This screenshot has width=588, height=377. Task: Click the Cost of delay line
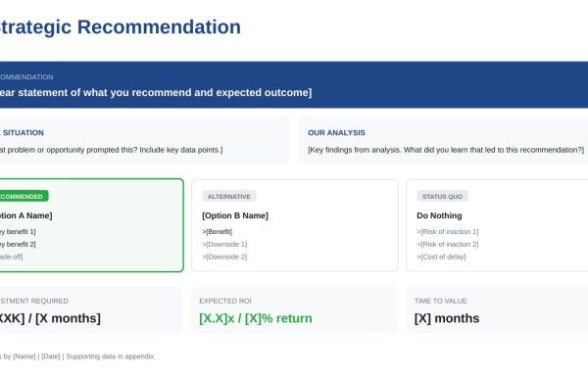click(x=441, y=257)
